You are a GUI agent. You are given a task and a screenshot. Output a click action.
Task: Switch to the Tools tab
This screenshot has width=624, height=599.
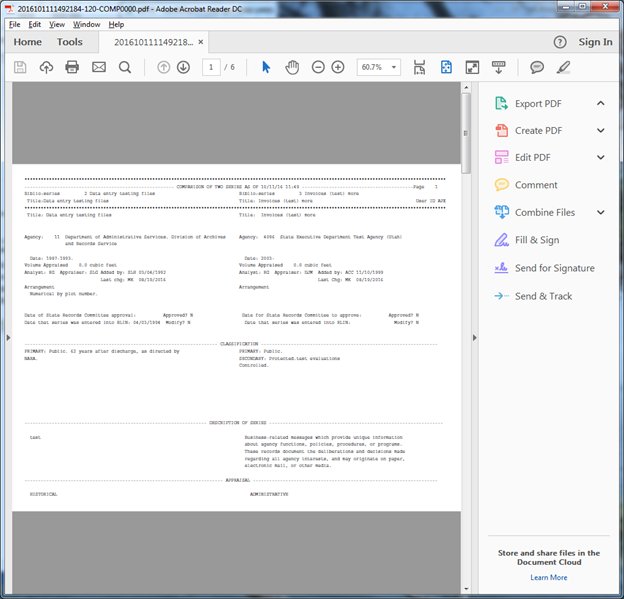coord(70,42)
